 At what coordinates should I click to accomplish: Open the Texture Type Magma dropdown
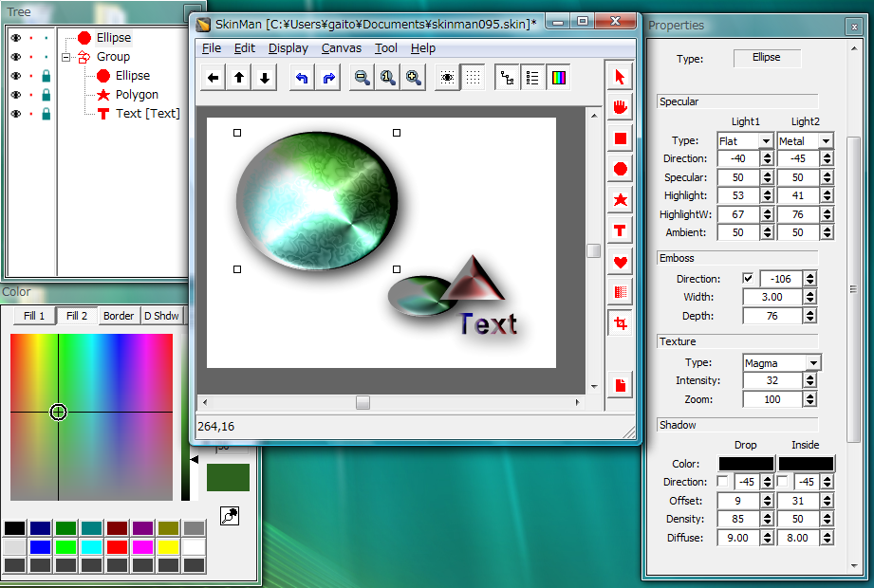[813, 363]
